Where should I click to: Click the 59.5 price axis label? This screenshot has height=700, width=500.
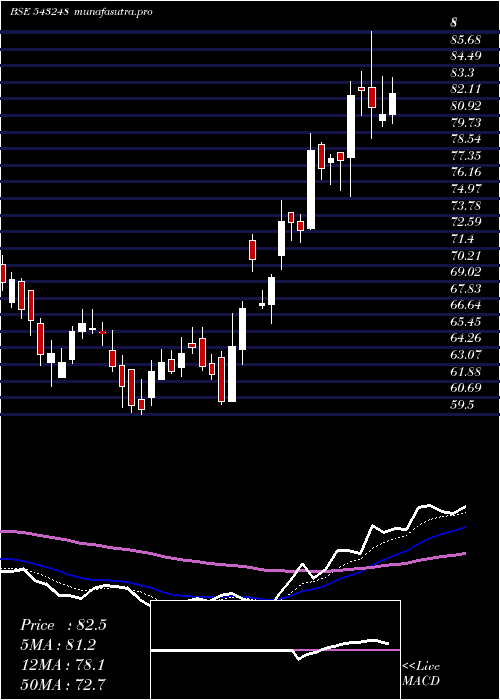[x=462, y=405]
